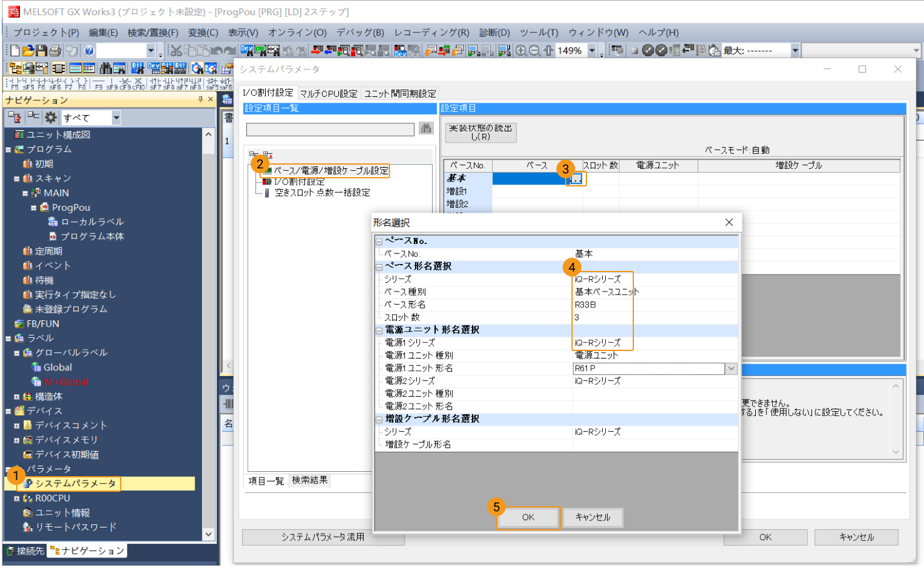
Task: Open the オンライン(O) menu
Action: pos(297,33)
